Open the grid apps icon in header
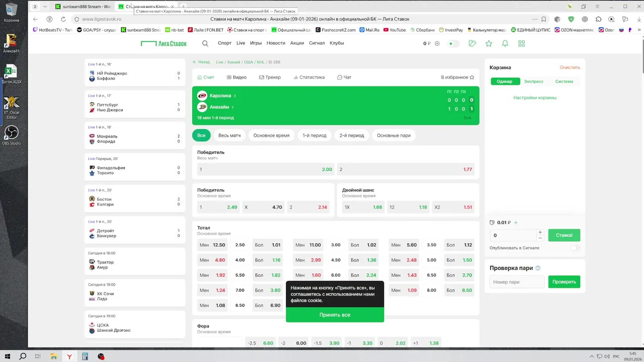This screenshot has width=644, height=362. point(521,43)
